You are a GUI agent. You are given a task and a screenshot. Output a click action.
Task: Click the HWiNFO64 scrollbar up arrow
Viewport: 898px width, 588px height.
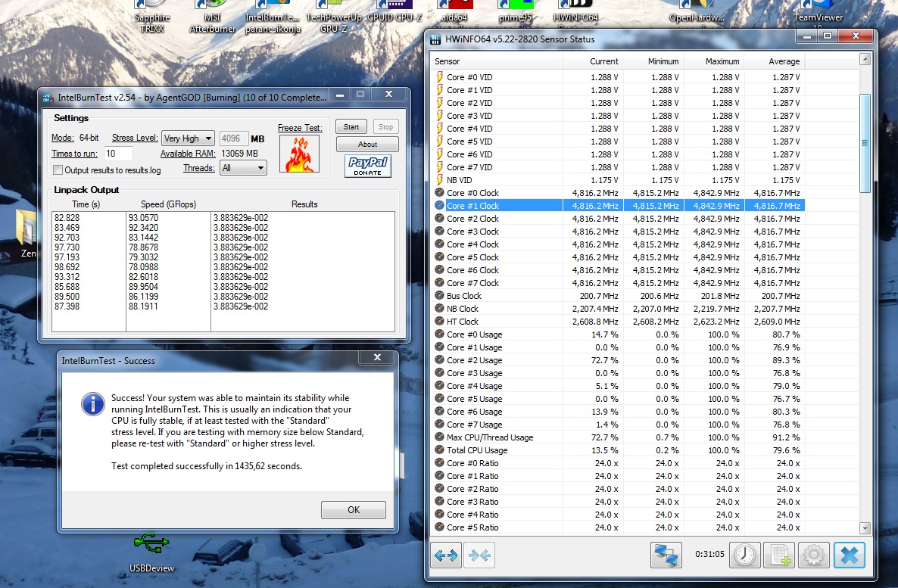tap(865, 59)
